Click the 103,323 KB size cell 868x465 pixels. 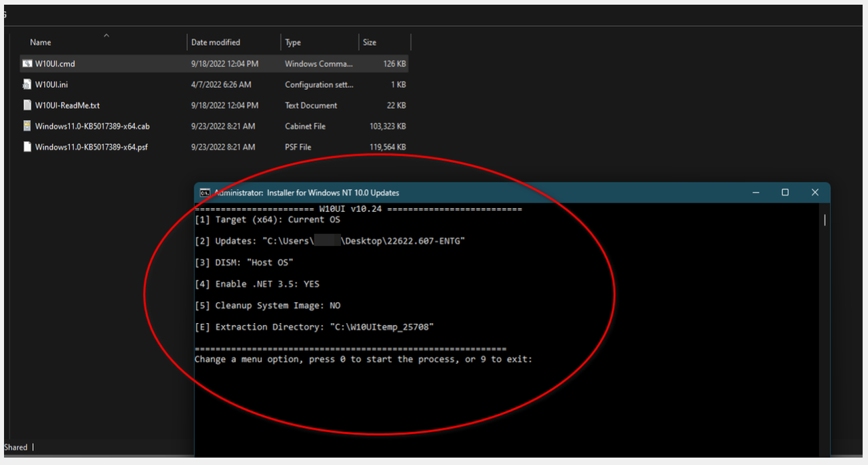coord(388,126)
